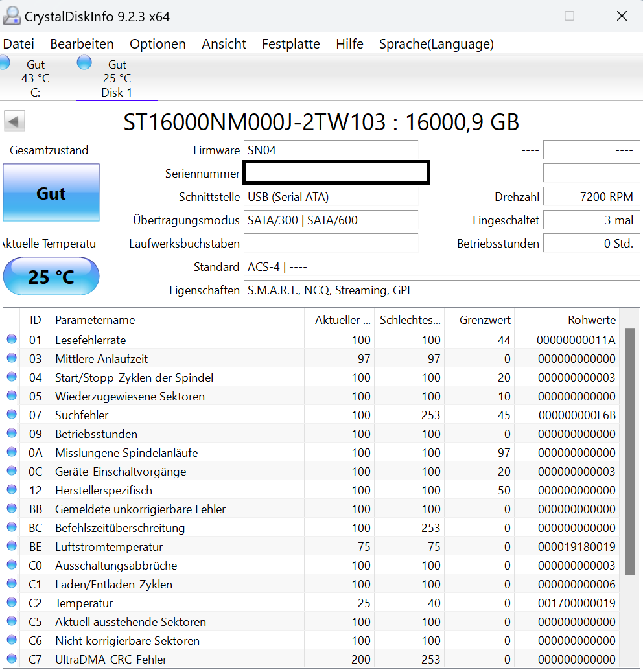The height and width of the screenshot is (672, 643).
Task: Click the Gut health status button
Action: point(51,193)
